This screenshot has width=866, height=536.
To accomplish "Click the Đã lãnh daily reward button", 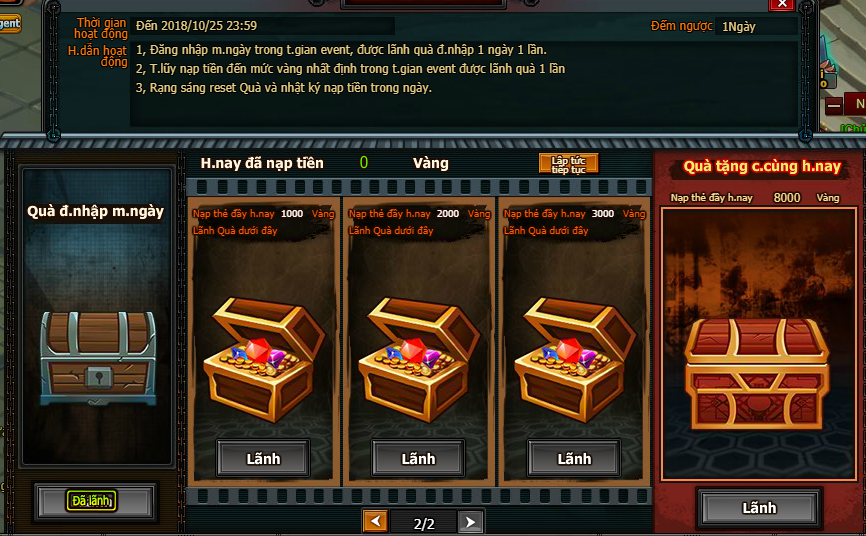I will click(92, 501).
